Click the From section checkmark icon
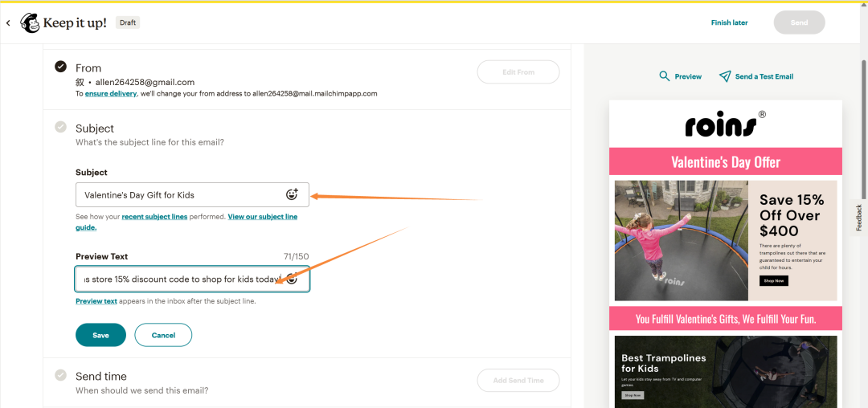 (61, 67)
